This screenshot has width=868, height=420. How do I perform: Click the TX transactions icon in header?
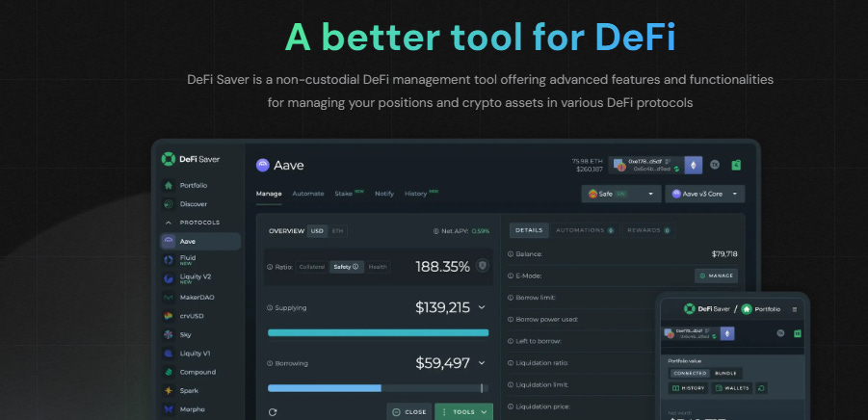click(715, 165)
